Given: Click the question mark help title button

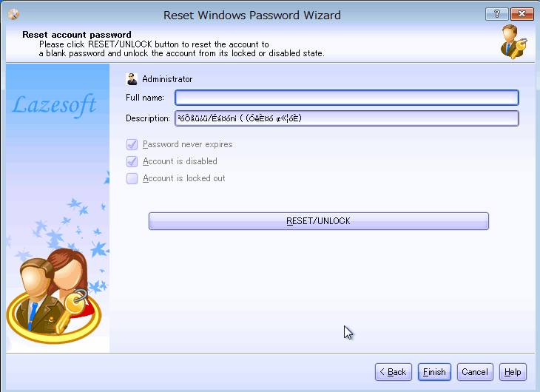Looking at the screenshot, I should coord(497,14).
